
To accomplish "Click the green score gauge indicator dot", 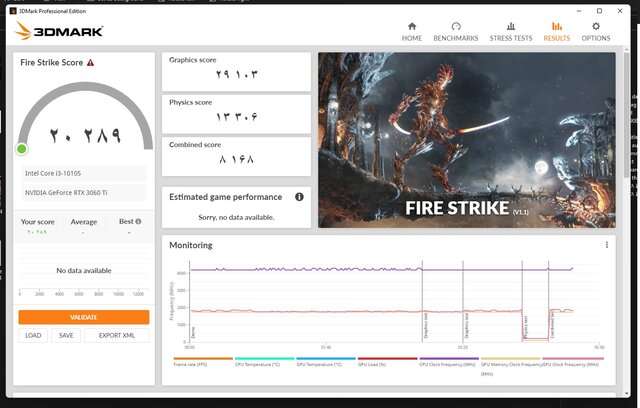I will point(22,149).
